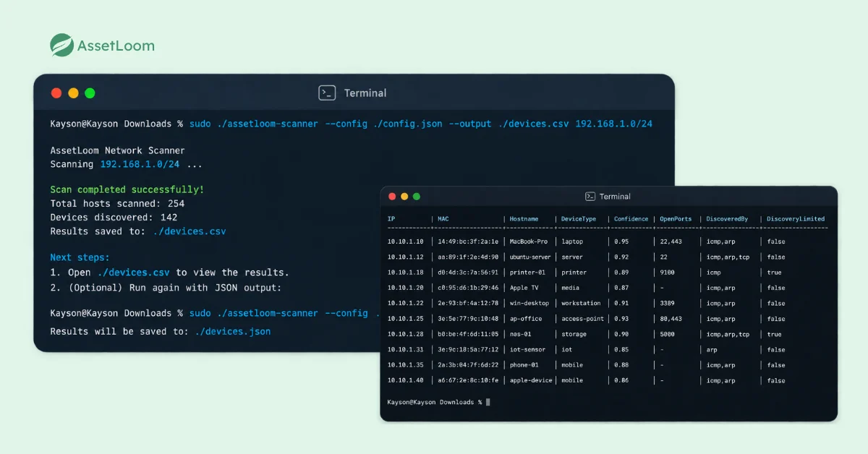The image size is (868, 454).
Task: Click the terminal icon in the large back window title
Action: pos(327,93)
